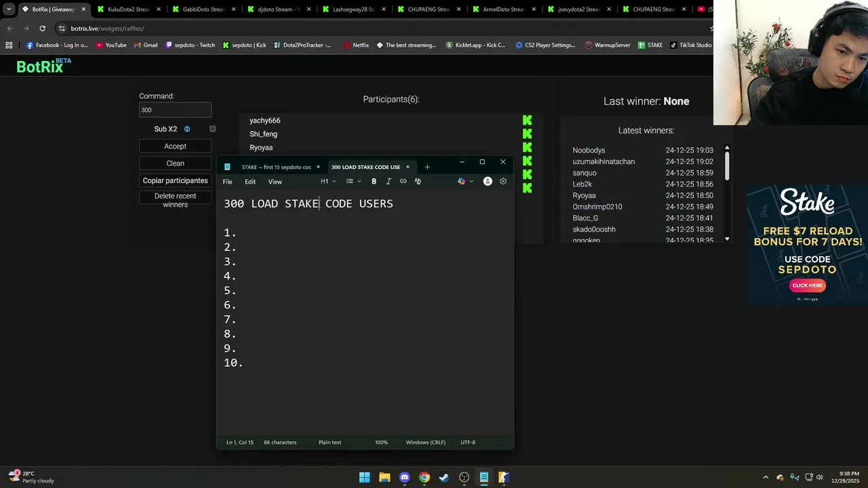Open the Notepad account profile icon
The image size is (868, 488).
488,182
